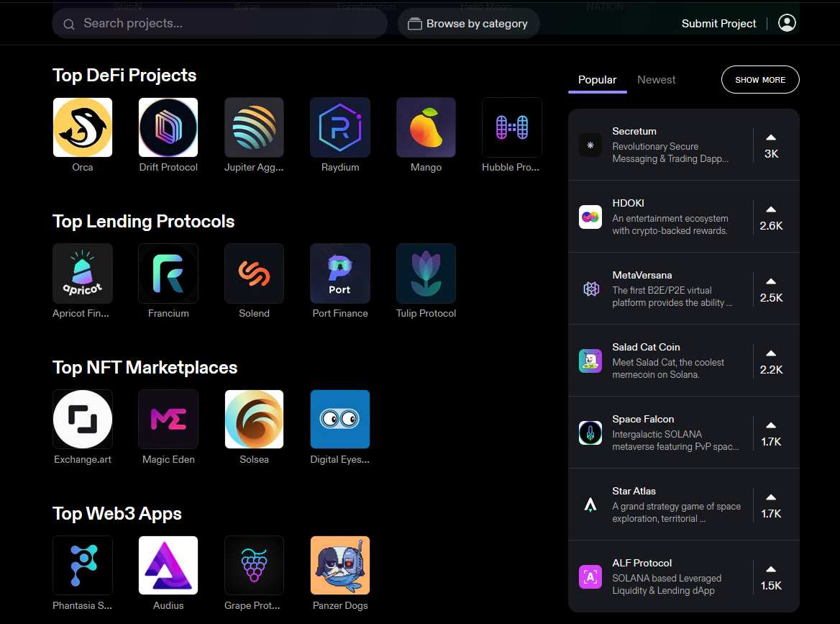The width and height of the screenshot is (840, 624).
Task: Open the Space Falcon project title
Action: pos(643,419)
